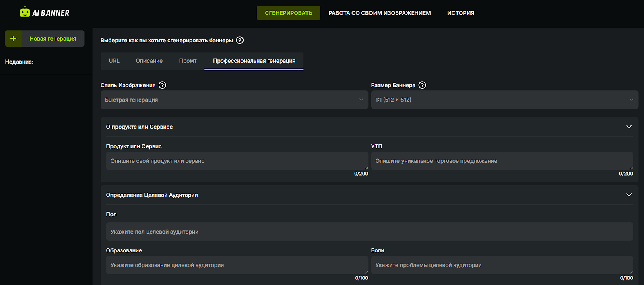
Task: Open Работа со своим изображением page
Action: point(380,13)
